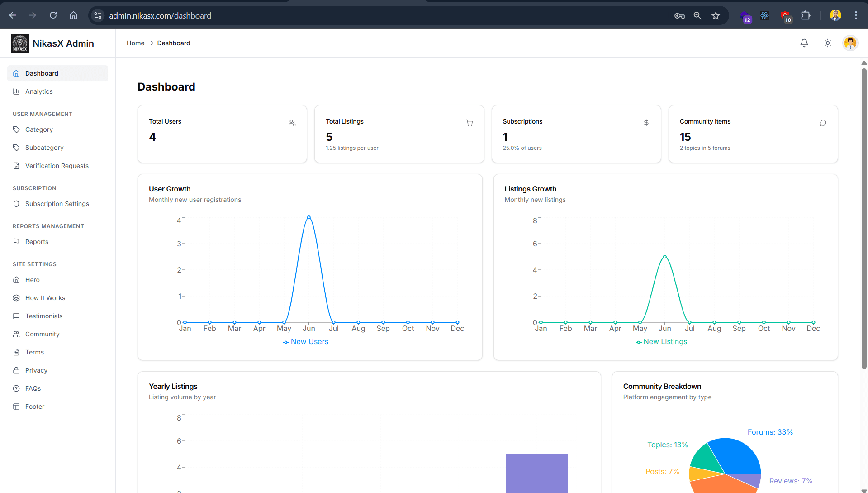Screen dimensions: 868x493
Task: Click the June peak point on the User Growth chart
Action: 309,217
